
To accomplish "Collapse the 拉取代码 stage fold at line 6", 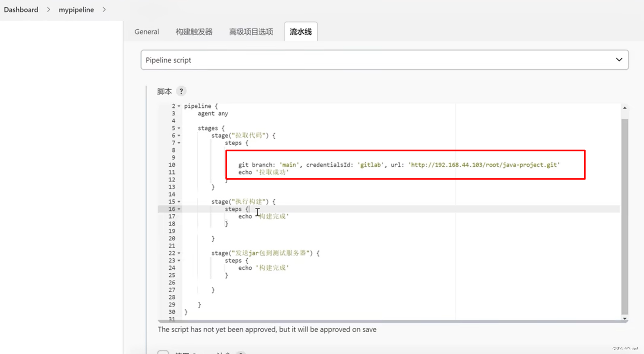I will pos(179,135).
